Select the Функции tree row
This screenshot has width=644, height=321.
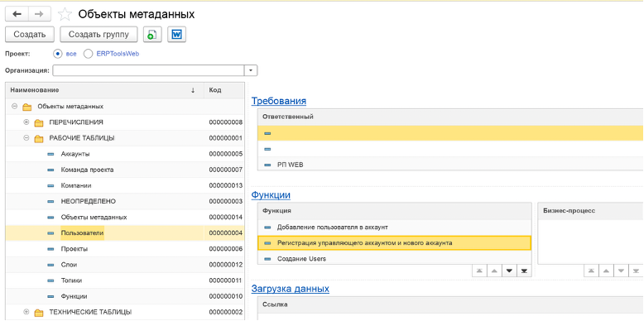click(x=125, y=297)
